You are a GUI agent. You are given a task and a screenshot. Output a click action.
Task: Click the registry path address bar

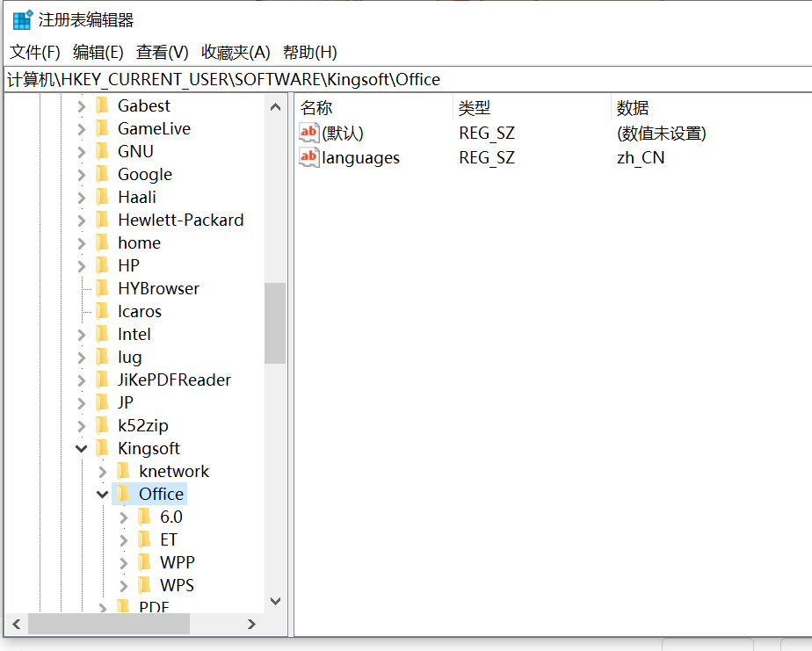[408, 79]
